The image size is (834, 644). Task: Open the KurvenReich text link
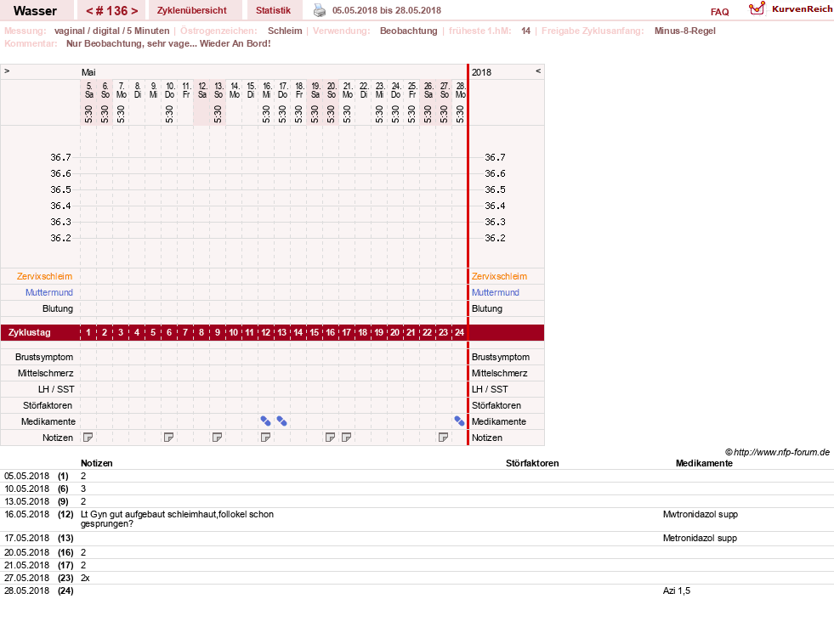(802, 9)
